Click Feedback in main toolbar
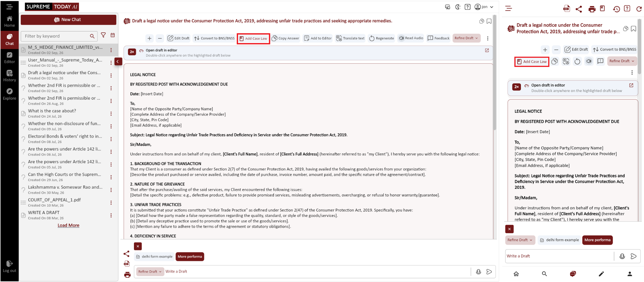Screen dimensions: 644x282 click(438, 38)
